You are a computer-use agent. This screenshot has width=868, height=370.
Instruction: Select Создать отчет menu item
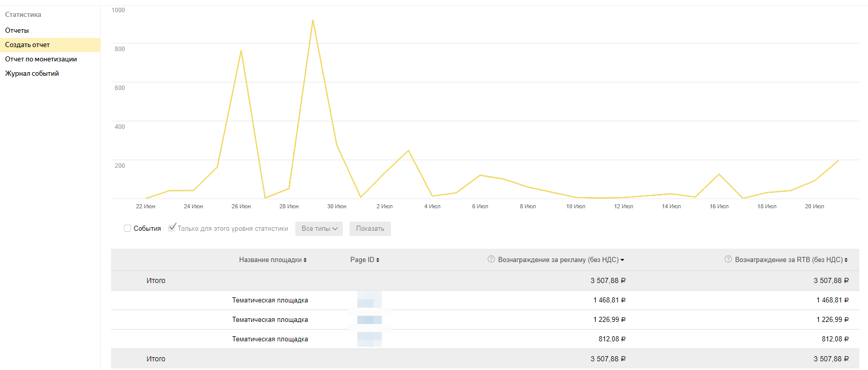click(28, 45)
